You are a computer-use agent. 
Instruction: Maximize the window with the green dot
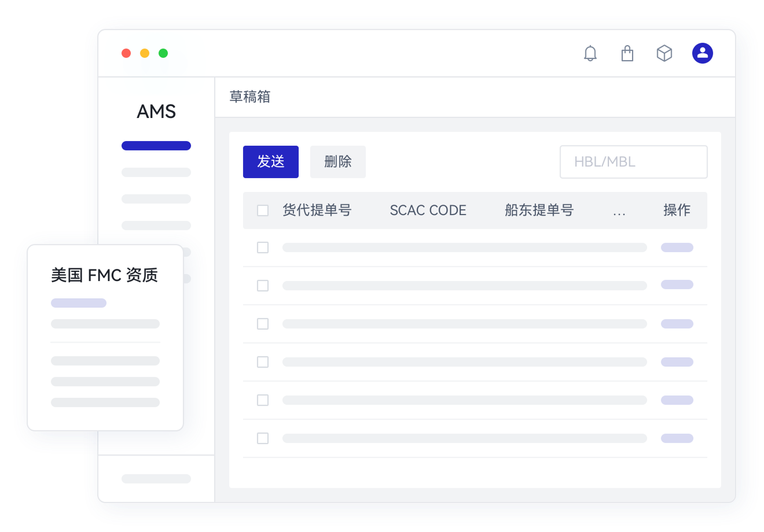pos(163,53)
